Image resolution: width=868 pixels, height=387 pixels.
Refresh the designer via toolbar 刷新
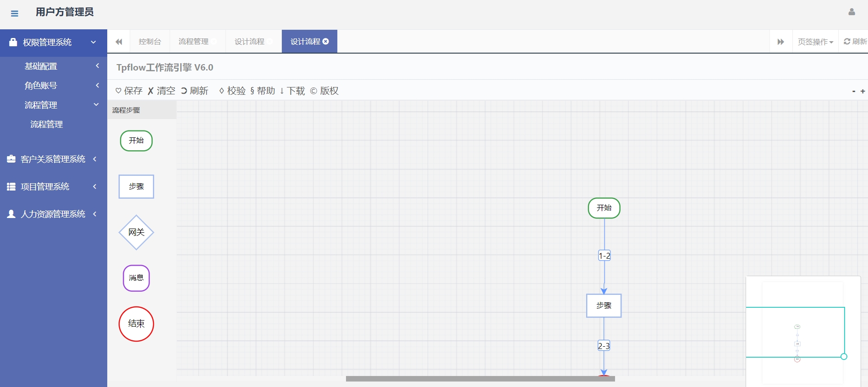click(x=194, y=91)
